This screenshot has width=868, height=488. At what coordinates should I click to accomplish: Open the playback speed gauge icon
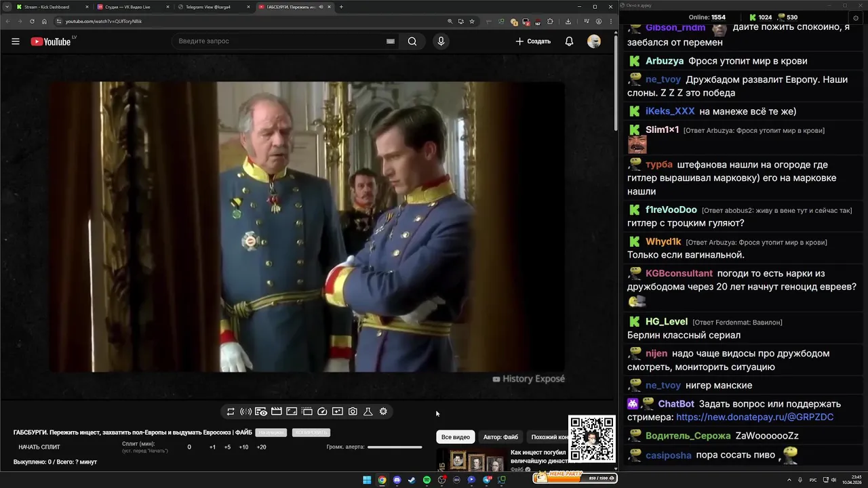click(322, 411)
